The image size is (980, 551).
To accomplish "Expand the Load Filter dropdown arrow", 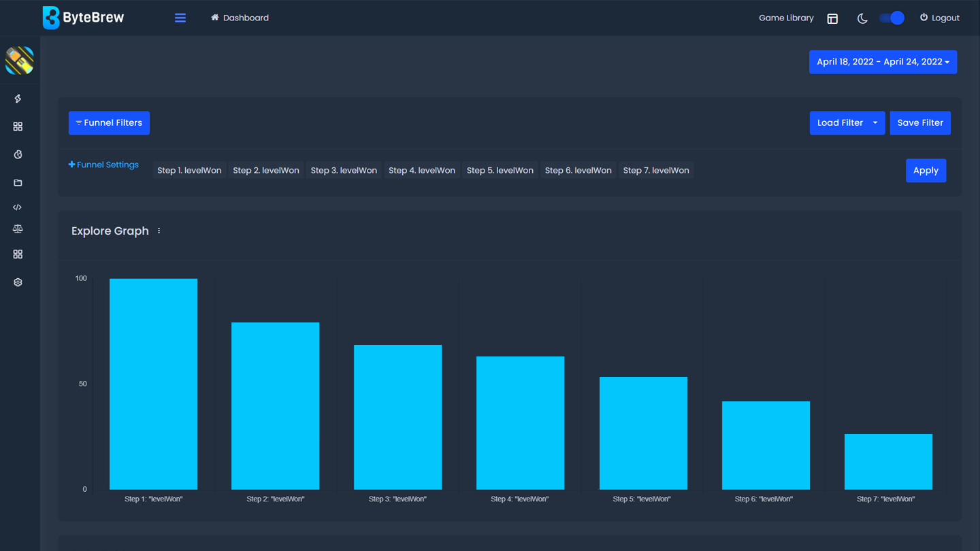I will point(876,123).
